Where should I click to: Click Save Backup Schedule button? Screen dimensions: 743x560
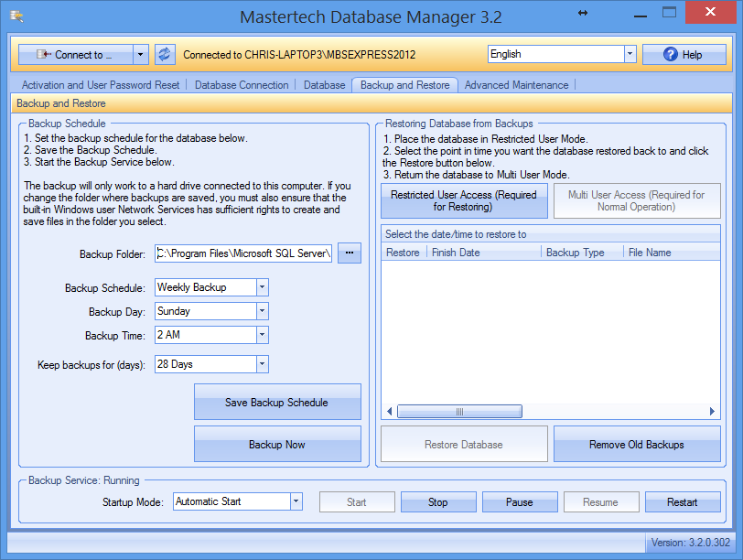[x=277, y=403]
